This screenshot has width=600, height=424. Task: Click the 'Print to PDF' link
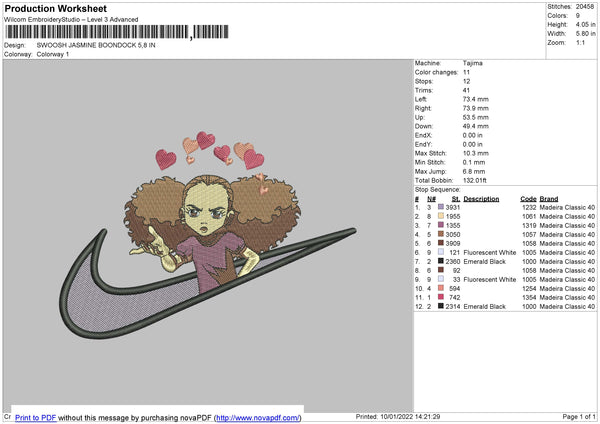coord(36,417)
